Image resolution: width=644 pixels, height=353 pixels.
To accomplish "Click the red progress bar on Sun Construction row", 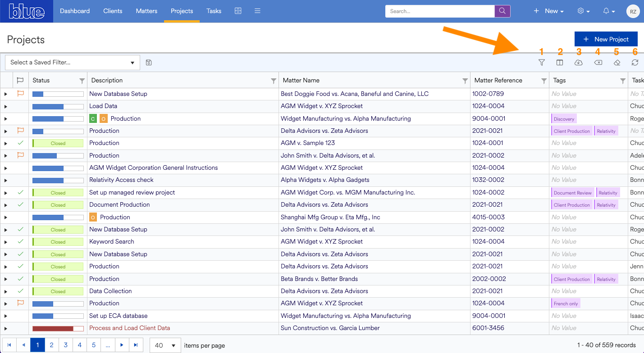I will click(58, 328).
